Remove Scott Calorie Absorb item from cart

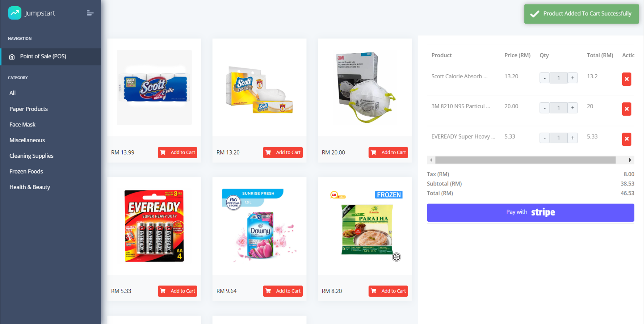[626, 79]
